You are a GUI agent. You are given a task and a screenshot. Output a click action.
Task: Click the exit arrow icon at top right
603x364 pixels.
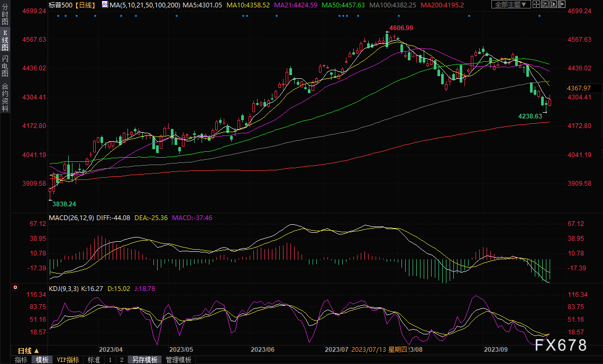pos(562,4)
